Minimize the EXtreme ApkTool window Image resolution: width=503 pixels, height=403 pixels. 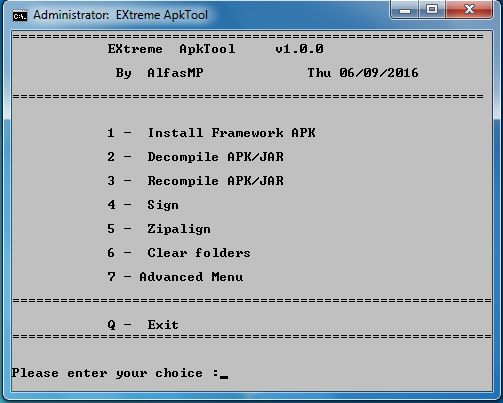coord(405,10)
